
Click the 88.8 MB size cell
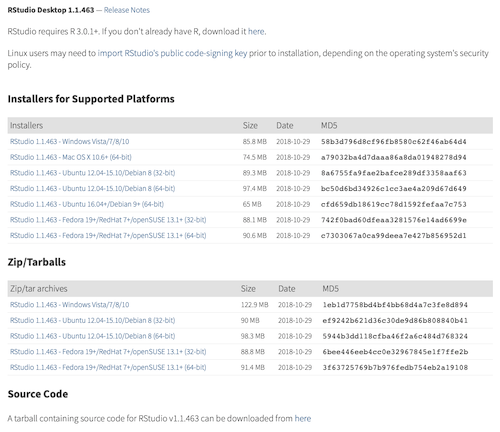pyautogui.click(x=253, y=352)
